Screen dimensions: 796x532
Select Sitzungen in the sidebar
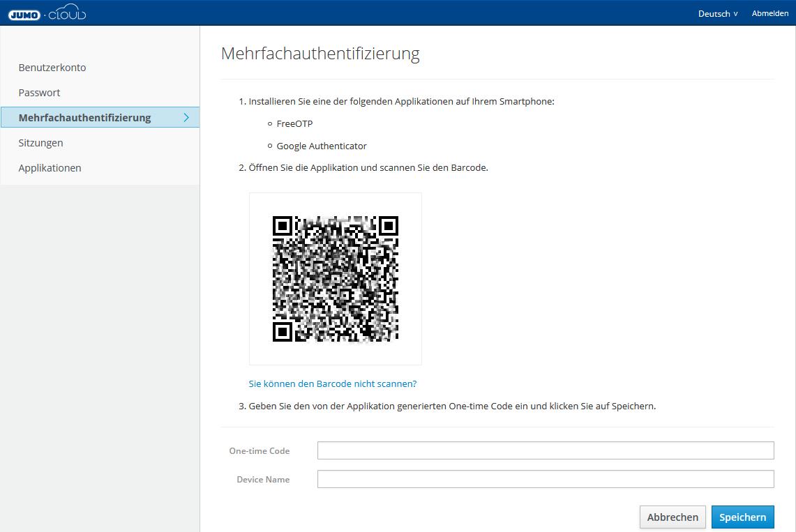(x=39, y=142)
